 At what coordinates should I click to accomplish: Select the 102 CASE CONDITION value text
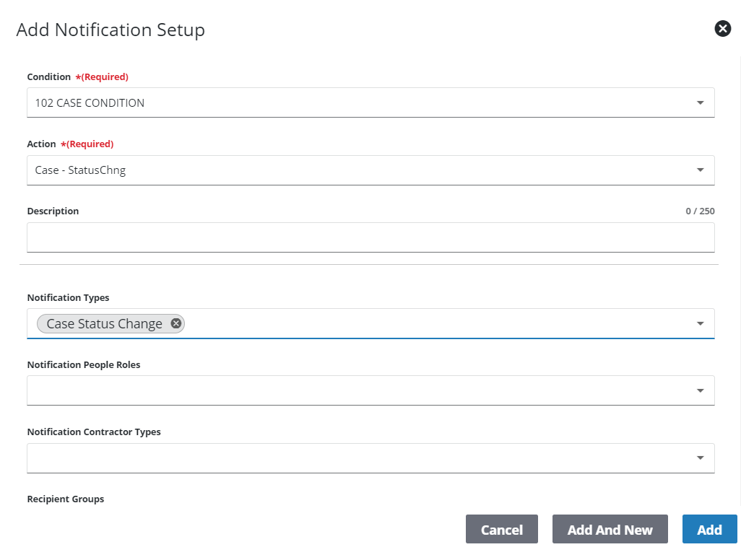pos(90,103)
